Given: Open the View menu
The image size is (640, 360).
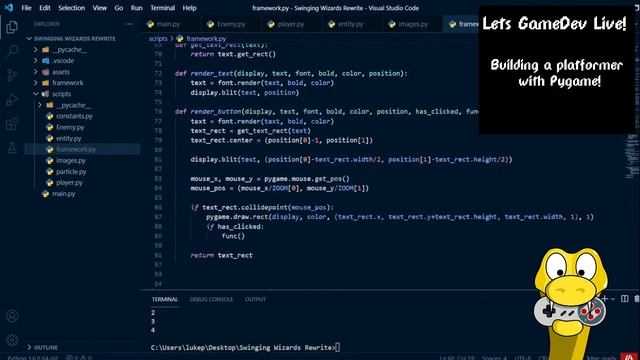Looking at the screenshot, I should [x=100, y=8].
